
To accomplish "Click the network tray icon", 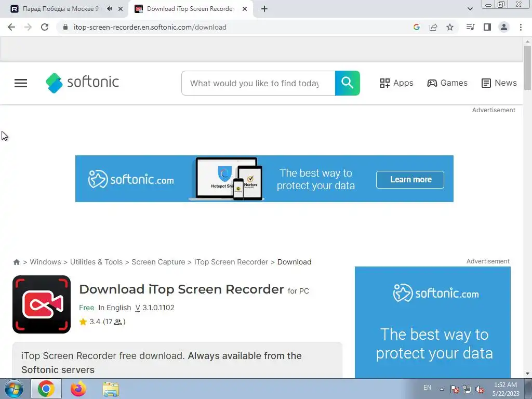I will click(x=467, y=389).
